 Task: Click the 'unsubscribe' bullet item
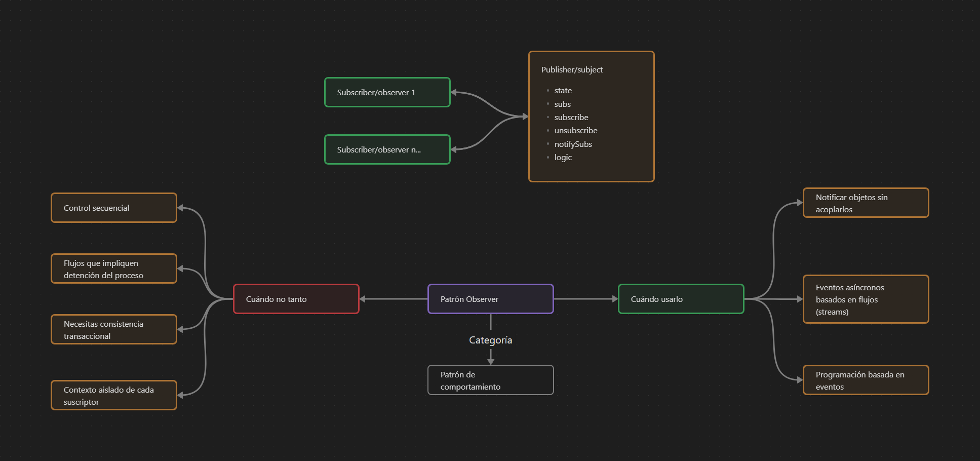[x=575, y=130]
